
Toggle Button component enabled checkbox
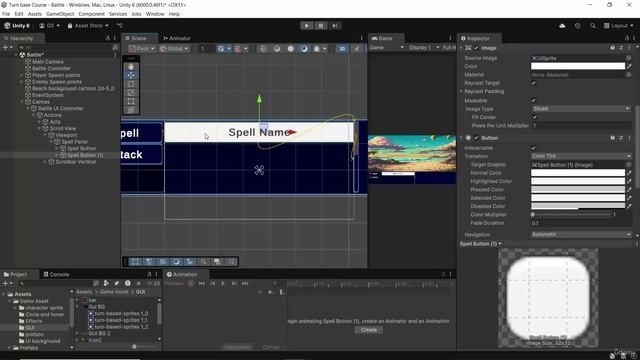tap(476, 138)
